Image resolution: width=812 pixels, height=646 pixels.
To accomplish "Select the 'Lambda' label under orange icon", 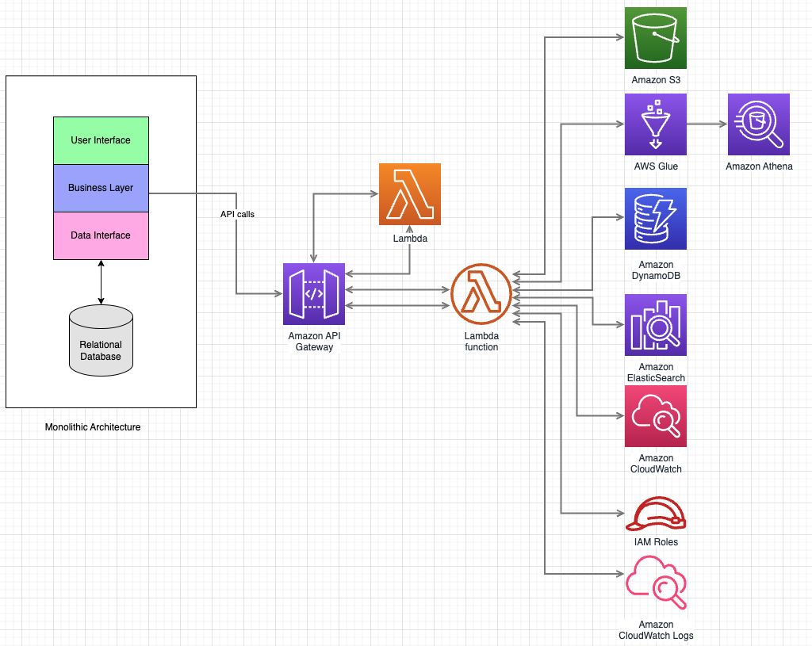I will point(410,238).
